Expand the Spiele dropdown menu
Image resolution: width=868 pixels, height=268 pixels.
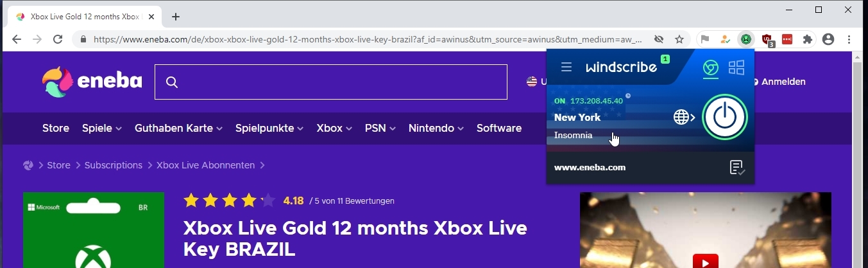(x=101, y=128)
